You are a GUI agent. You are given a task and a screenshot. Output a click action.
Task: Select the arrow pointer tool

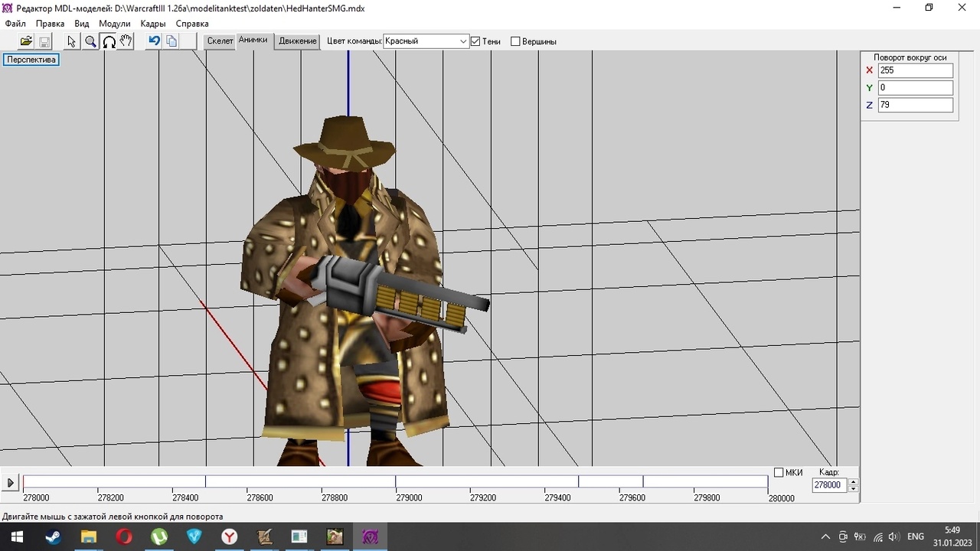72,41
